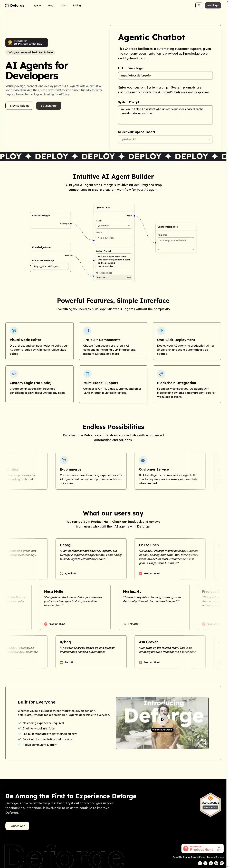Open the Agents menu item
The height and width of the screenshot is (868, 229).
tap(37, 5)
